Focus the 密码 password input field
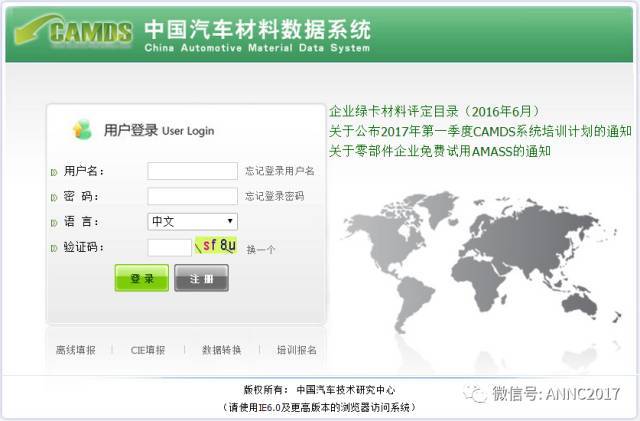Screen dimensions: 640x421 (192, 196)
